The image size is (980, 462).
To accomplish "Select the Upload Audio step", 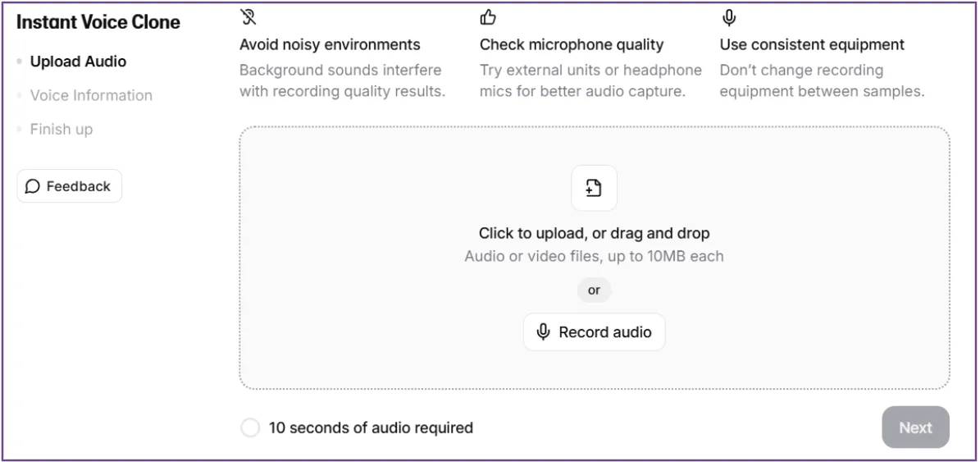I will pyautogui.click(x=78, y=62).
